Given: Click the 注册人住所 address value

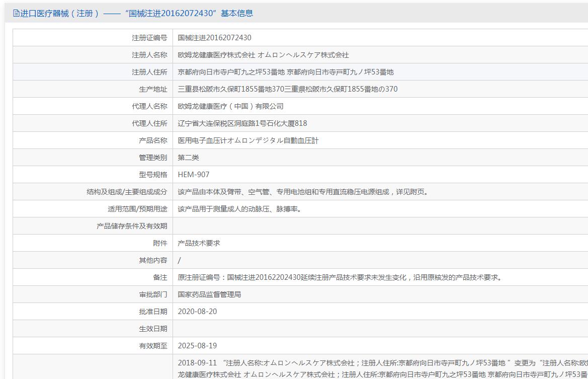Looking at the screenshot, I should coord(286,72).
